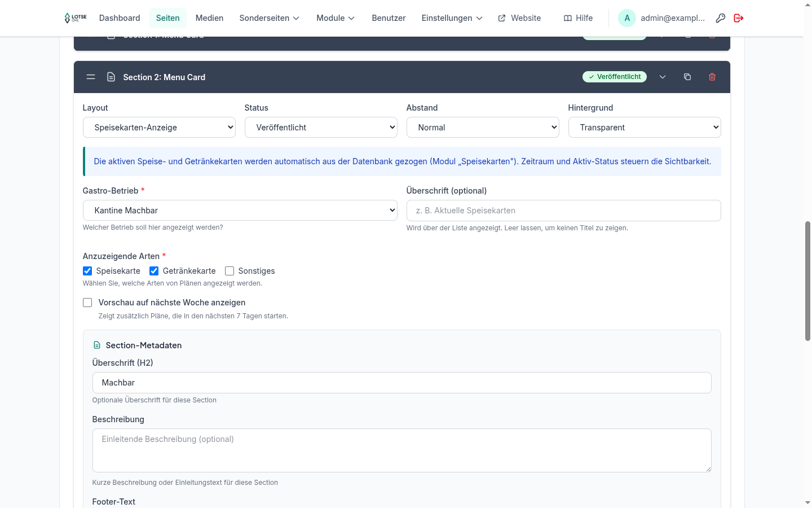Click the drag handle of Section 2

click(x=91, y=77)
